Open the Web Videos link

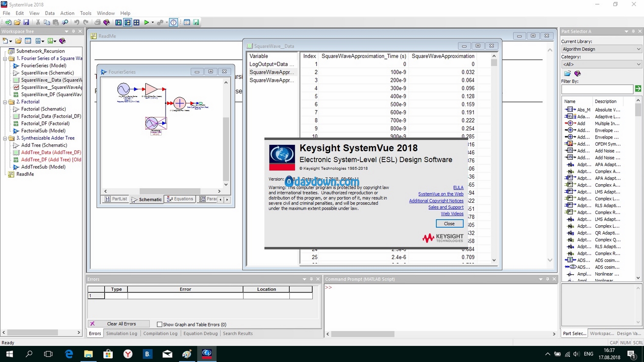click(452, 214)
